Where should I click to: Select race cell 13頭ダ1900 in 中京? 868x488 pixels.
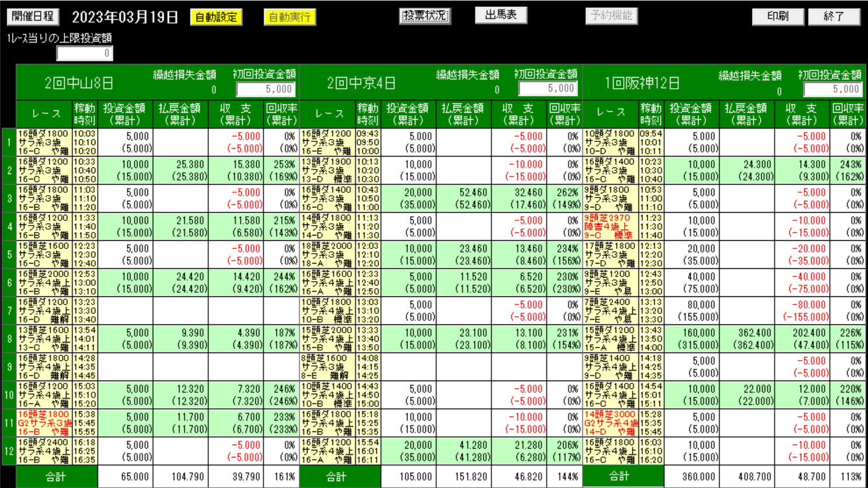pos(327,170)
